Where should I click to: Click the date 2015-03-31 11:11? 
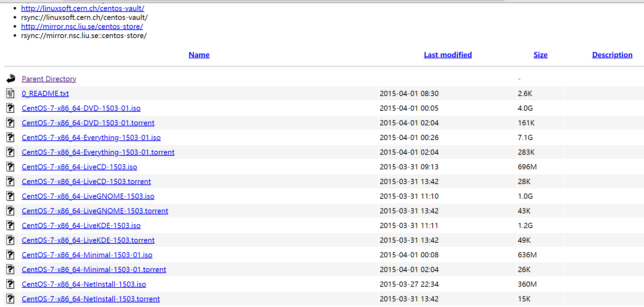[x=409, y=226]
